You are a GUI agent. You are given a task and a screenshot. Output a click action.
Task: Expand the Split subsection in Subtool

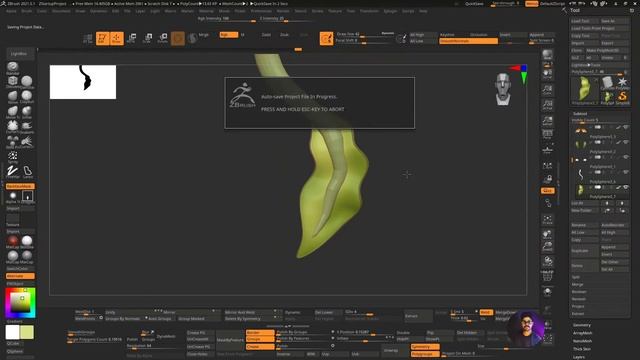(x=576, y=277)
